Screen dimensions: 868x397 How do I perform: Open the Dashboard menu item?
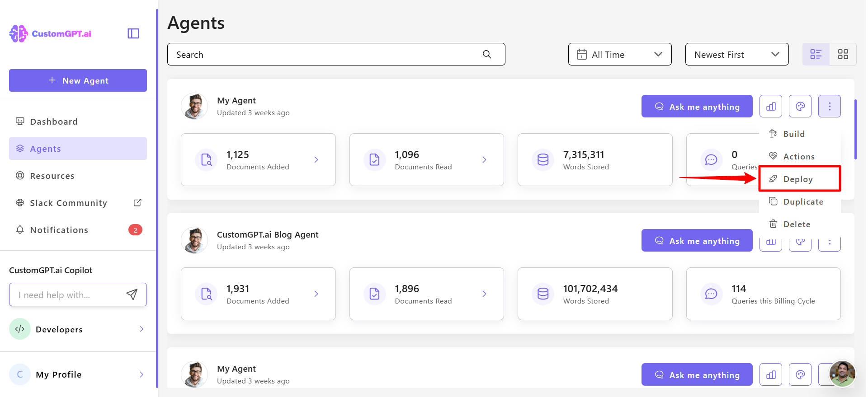click(78, 121)
